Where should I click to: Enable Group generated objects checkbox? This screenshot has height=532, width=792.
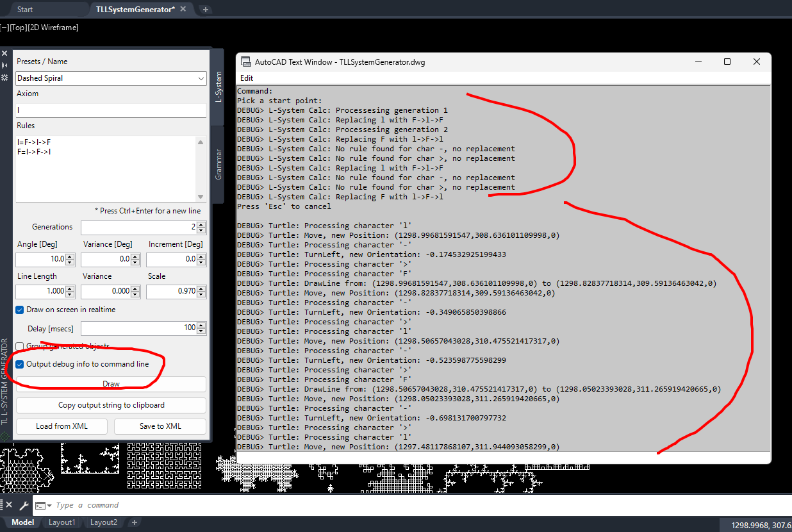click(20, 346)
